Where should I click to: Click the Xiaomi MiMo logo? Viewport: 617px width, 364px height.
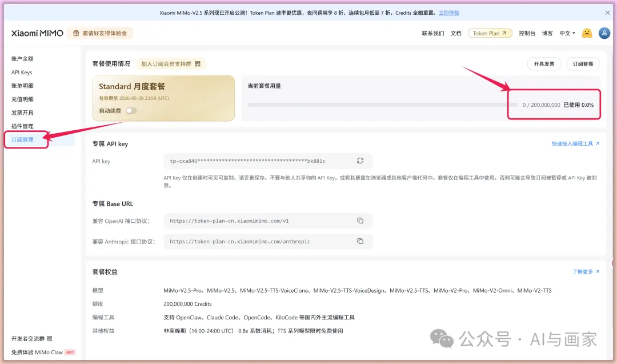[37, 34]
